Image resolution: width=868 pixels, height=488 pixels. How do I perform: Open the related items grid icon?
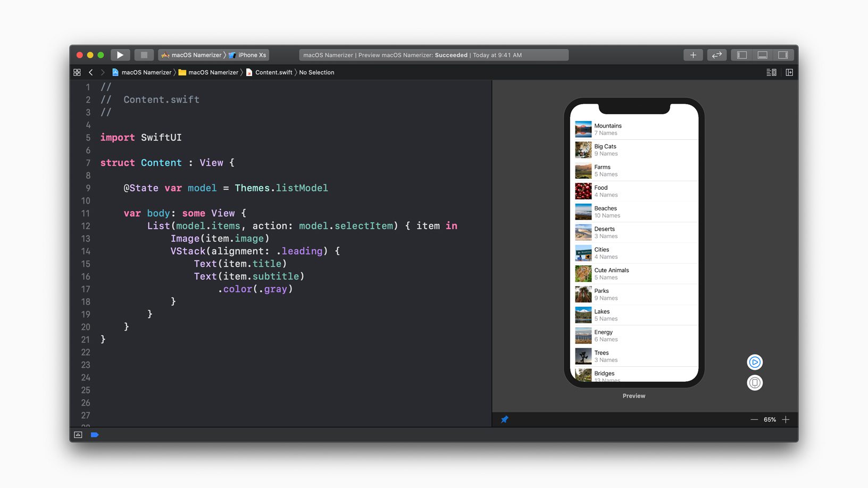(77, 72)
